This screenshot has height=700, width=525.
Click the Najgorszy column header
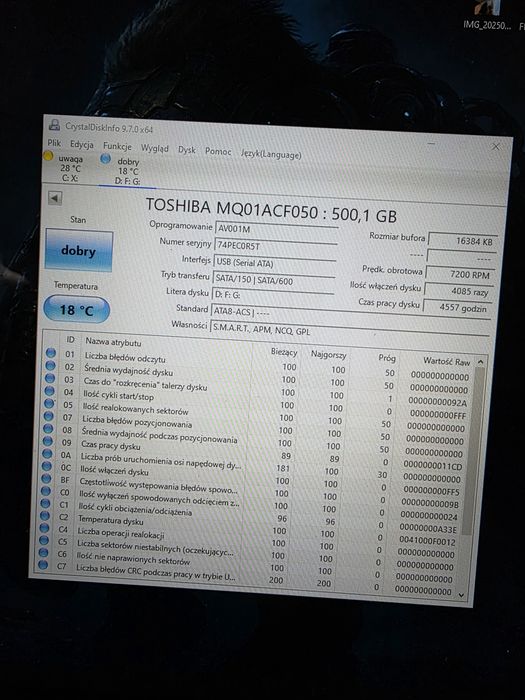329,354
